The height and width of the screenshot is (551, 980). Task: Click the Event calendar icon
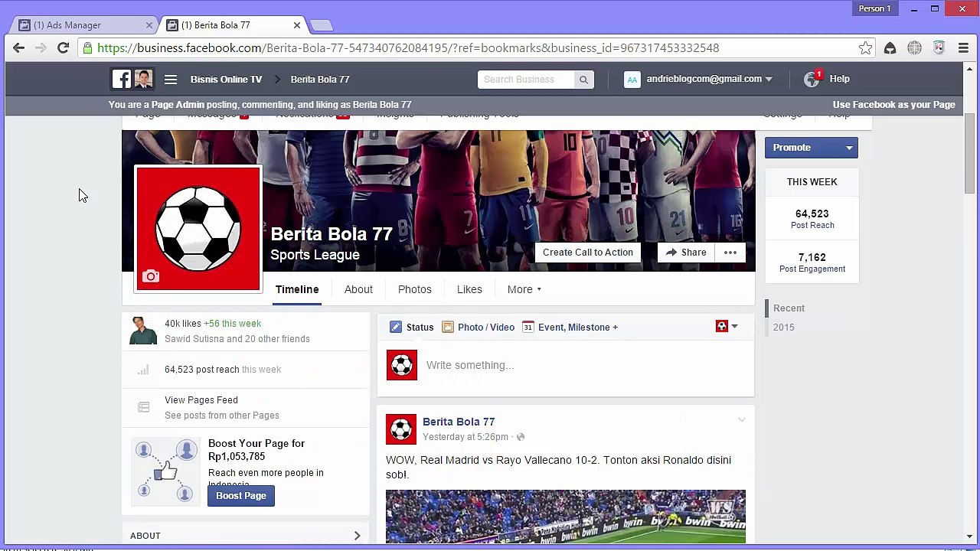(x=528, y=327)
